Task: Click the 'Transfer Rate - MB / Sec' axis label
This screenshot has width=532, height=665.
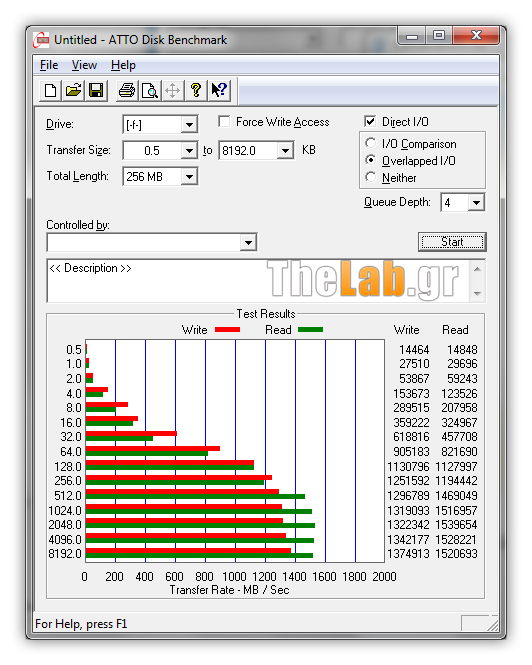Action: tap(230, 590)
